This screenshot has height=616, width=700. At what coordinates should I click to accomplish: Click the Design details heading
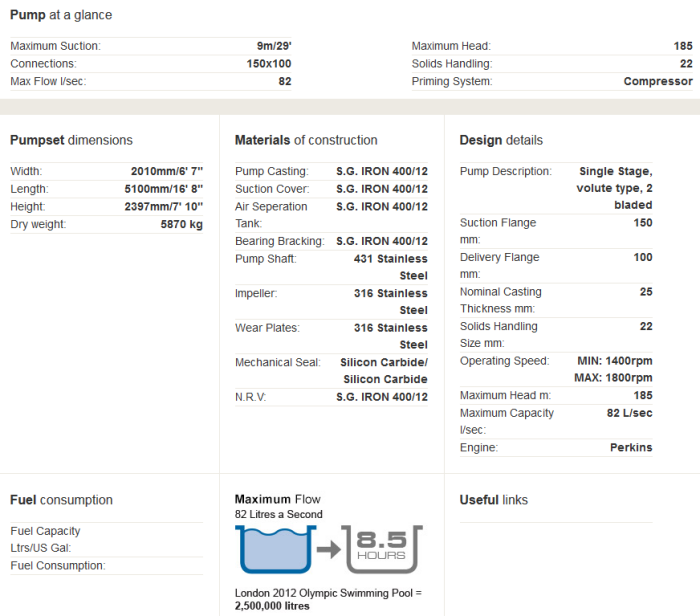(x=501, y=140)
